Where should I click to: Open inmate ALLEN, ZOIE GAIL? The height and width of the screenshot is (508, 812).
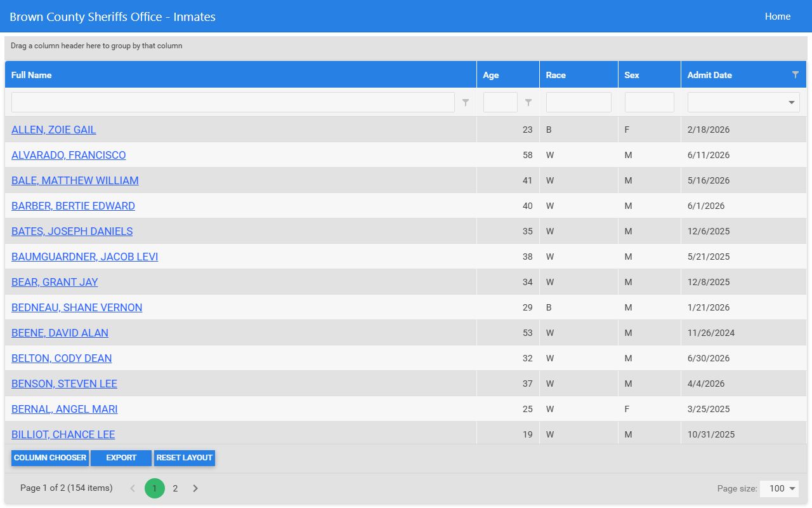(54, 130)
